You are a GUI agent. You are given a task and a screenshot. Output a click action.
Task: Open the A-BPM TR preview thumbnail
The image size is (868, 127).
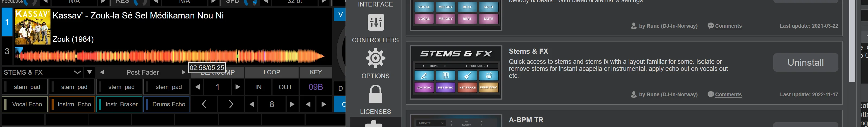point(456,120)
